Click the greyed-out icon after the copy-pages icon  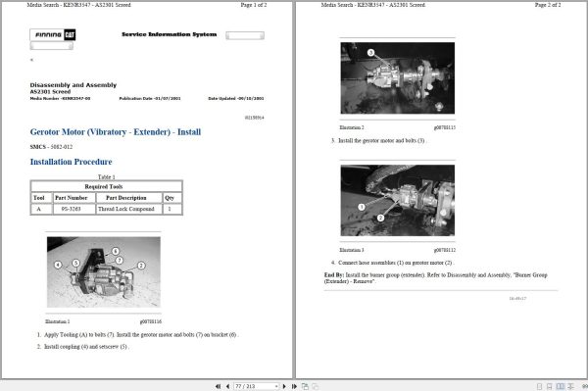315,386
